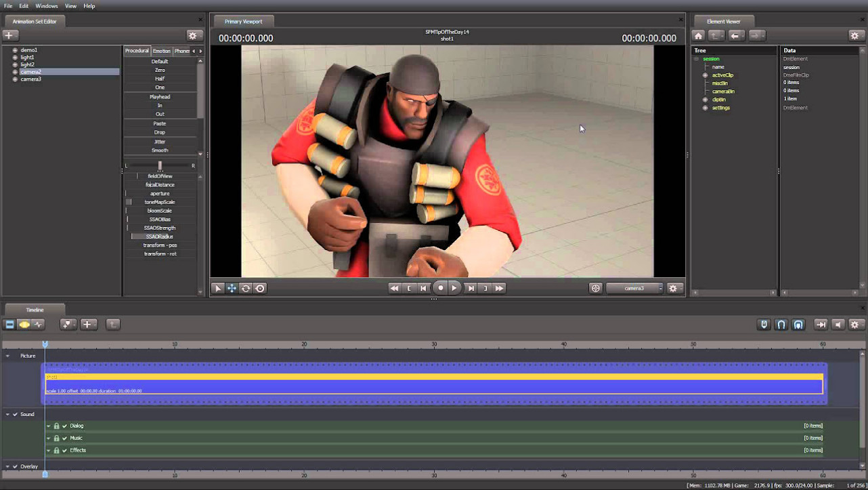Screen dimensions: 868x490
Task: Step back one frame
Action: tap(424, 288)
